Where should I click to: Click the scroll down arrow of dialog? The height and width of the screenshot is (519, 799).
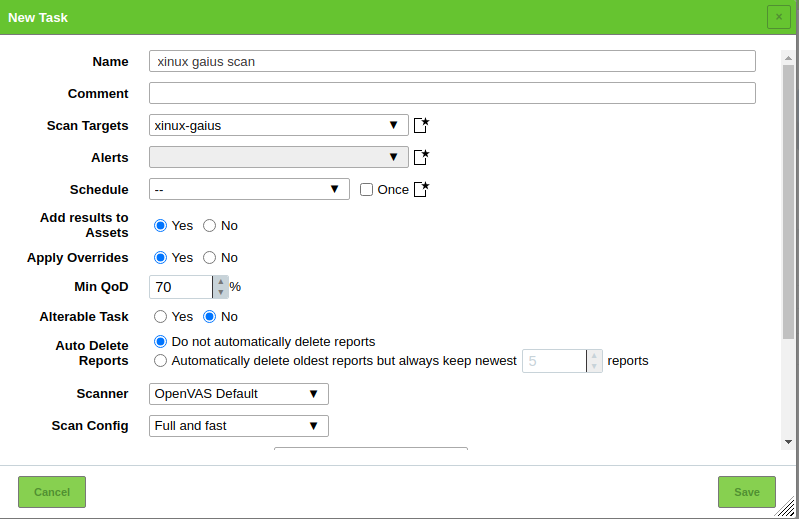788,441
